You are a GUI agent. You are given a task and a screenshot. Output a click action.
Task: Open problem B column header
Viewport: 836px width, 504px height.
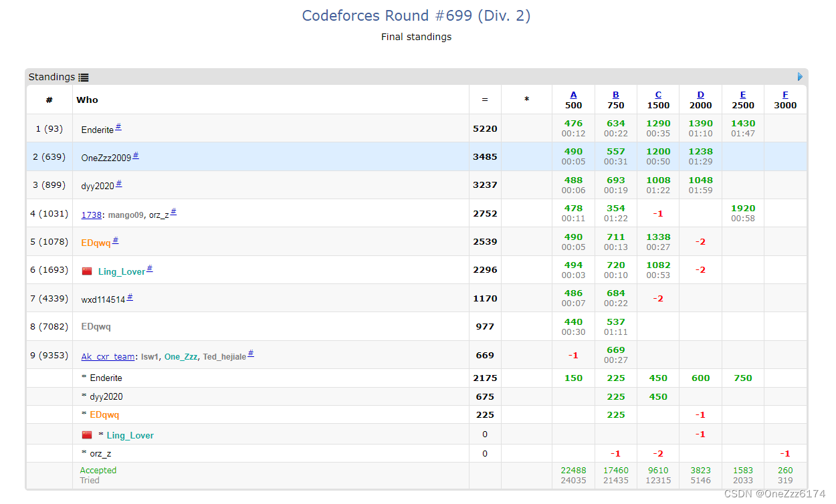(x=616, y=95)
